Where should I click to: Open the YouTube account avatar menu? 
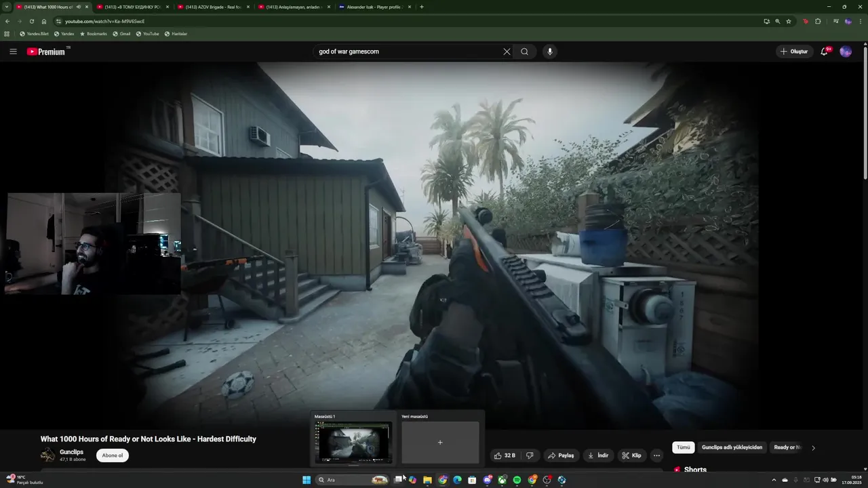tap(846, 52)
